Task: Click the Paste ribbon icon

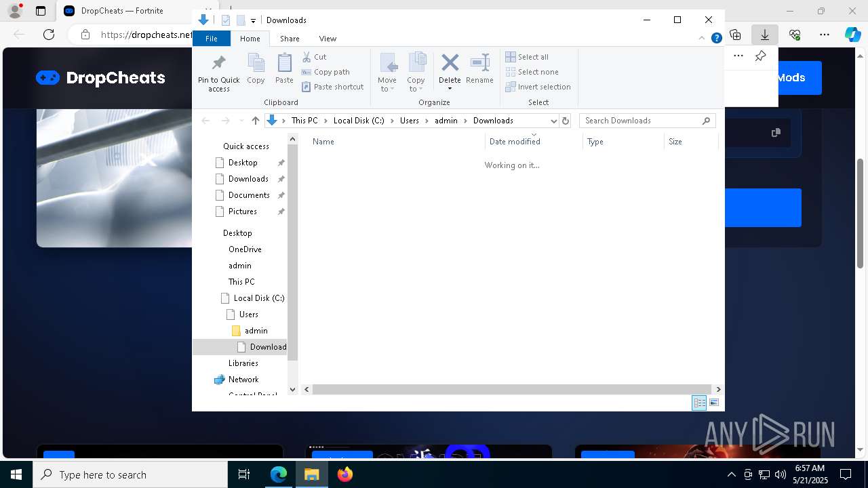Action: 284,68
